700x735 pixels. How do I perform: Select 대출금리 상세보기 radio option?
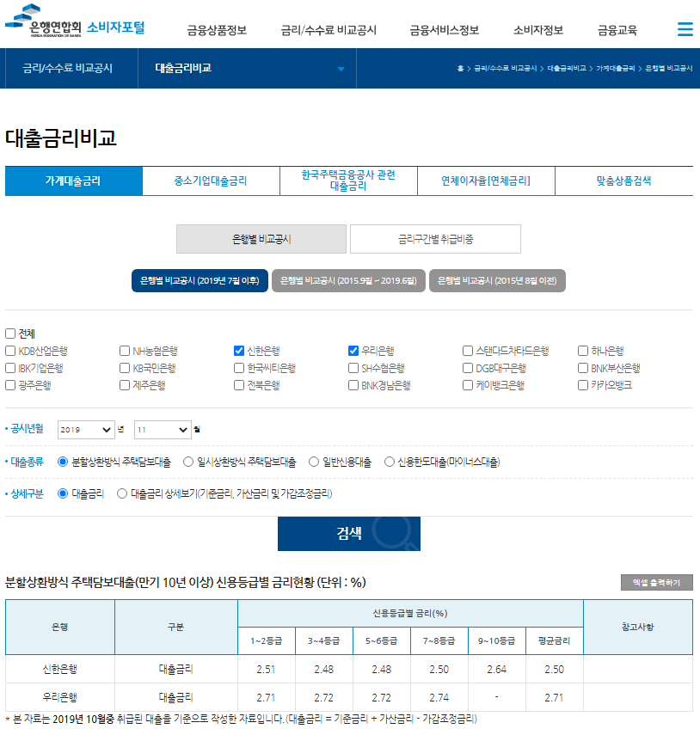point(122,493)
